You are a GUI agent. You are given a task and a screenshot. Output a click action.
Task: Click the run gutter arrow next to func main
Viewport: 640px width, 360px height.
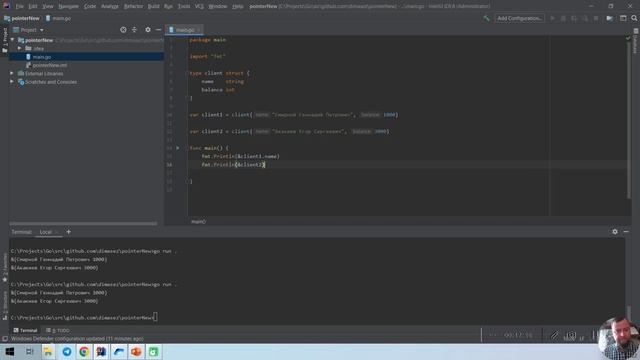[x=178, y=148]
